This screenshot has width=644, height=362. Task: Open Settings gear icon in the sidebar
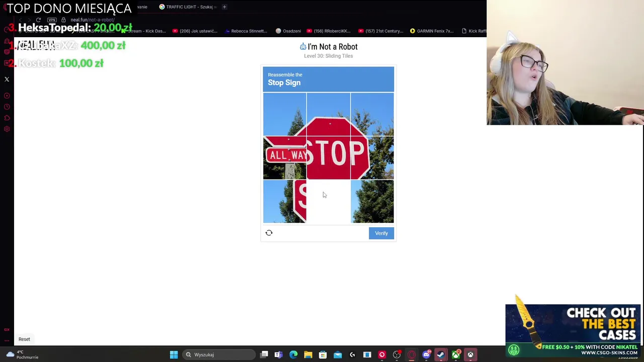tap(7, 129)
